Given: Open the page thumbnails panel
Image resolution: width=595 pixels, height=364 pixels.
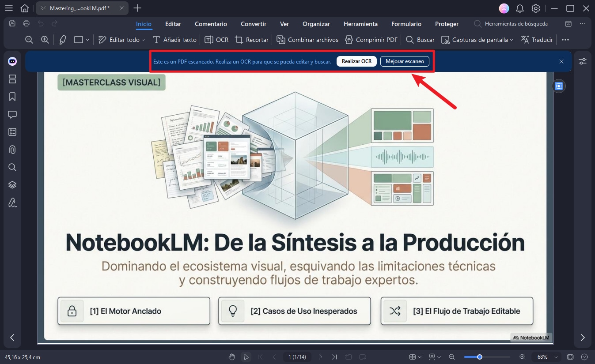Looking at the screenshot, I should point(12,79).
